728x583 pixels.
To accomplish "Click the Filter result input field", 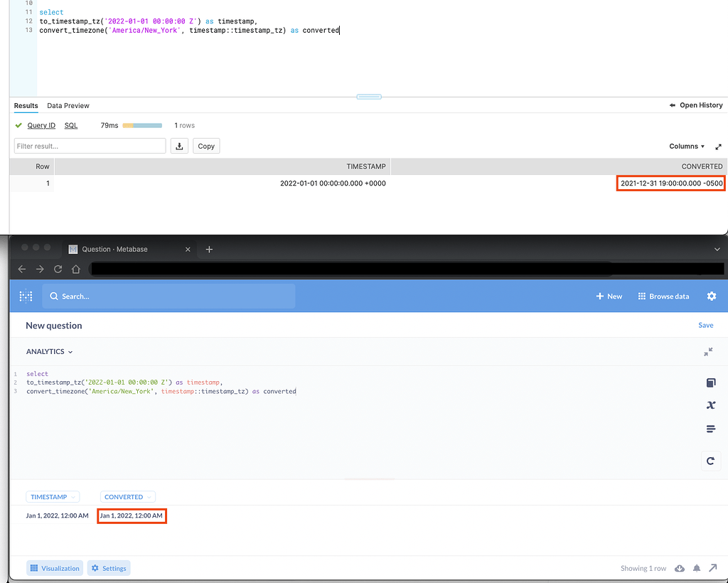I will (x=90, y=146).
